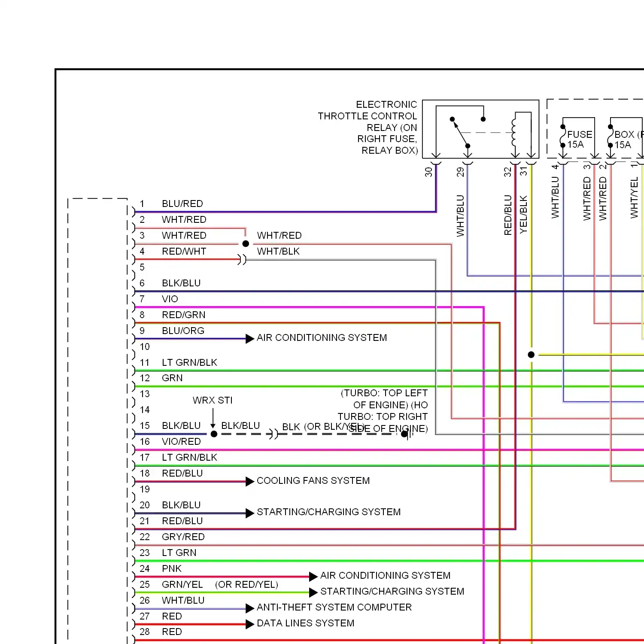
Task: Click STARTING/CHARGING SYSTEM beside GRN/YEL wire
Action: [392, 591]
